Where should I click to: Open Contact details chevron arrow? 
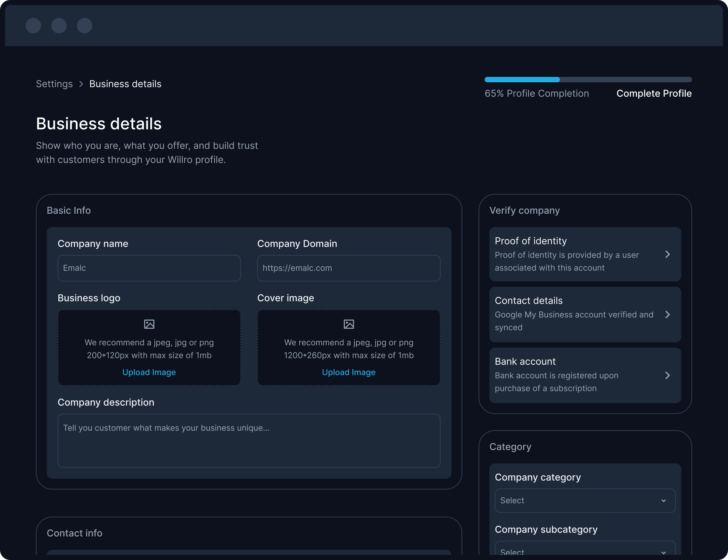pyautogui.click(x=667, y=314)
